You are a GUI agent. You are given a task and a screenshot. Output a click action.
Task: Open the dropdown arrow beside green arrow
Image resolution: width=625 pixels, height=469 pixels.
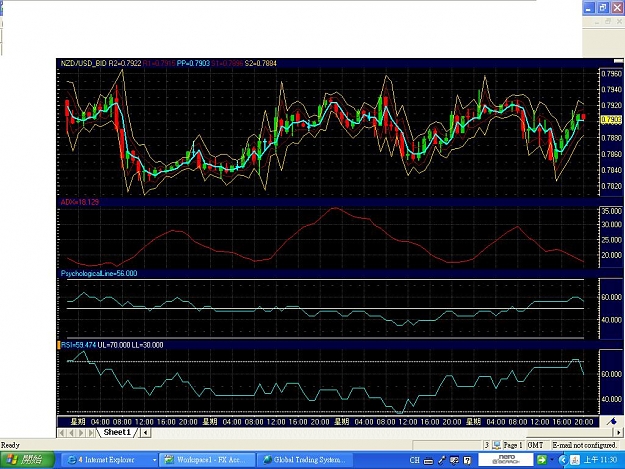[552, 460]
